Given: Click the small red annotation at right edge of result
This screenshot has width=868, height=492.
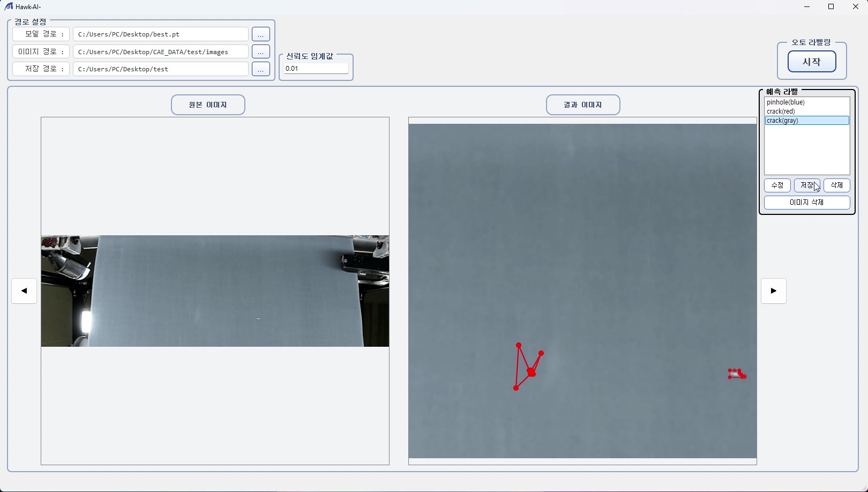Looking at the screenshot, I should (x=737, y=374).
